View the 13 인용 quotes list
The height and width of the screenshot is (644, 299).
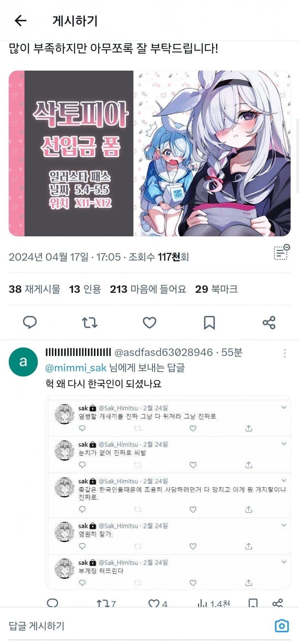[85, 289]
